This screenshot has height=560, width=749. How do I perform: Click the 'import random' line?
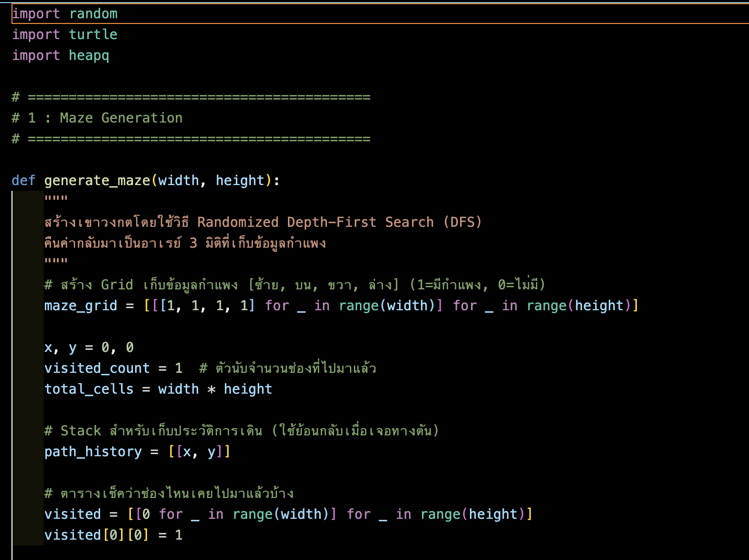pyautogui.click(x=65, y=14)
